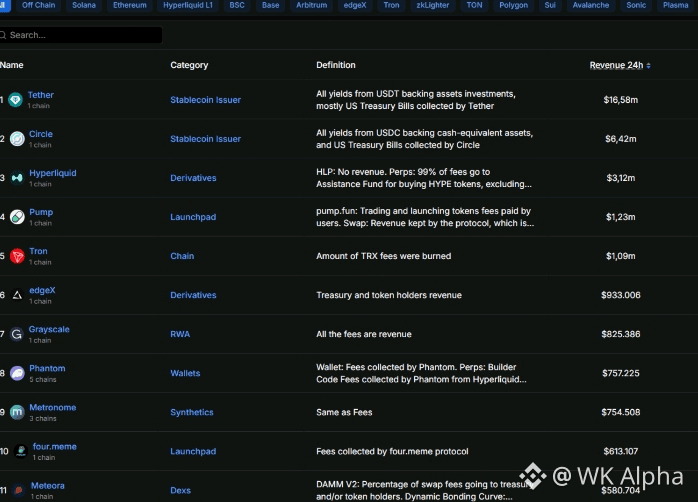Open the Derivatives category link for edgeX

[193, 295]
